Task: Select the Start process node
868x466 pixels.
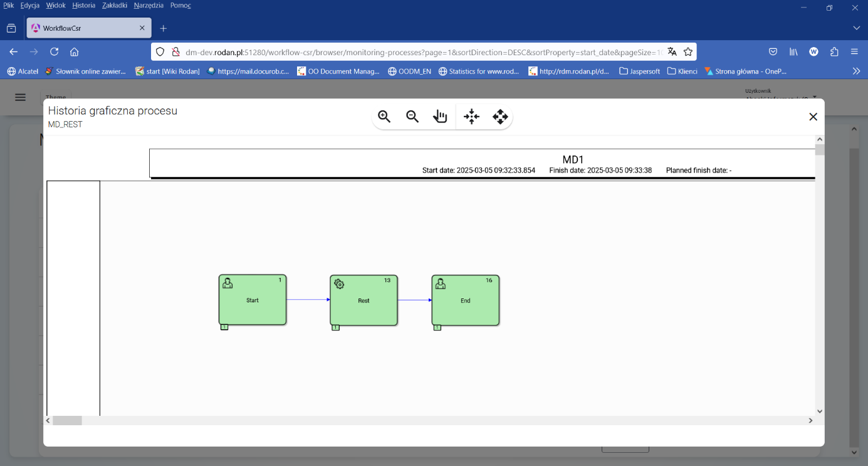Action: 253,300
